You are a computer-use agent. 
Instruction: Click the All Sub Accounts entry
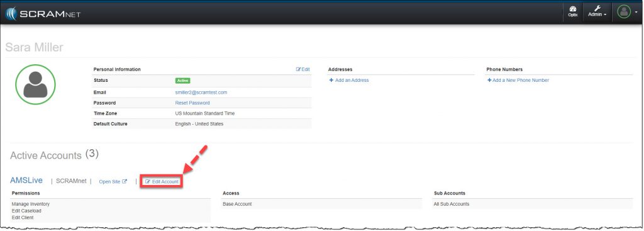[x=452, y=204]
